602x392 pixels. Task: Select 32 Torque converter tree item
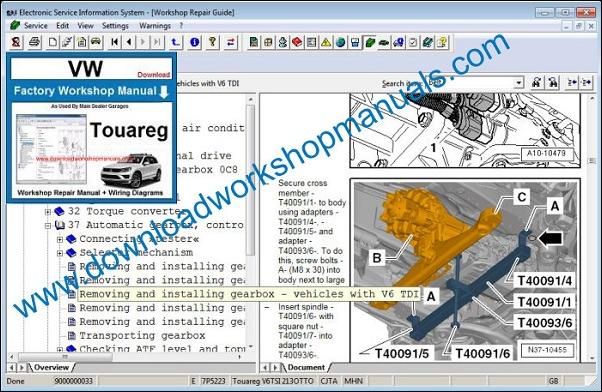[x=128, y=211]
